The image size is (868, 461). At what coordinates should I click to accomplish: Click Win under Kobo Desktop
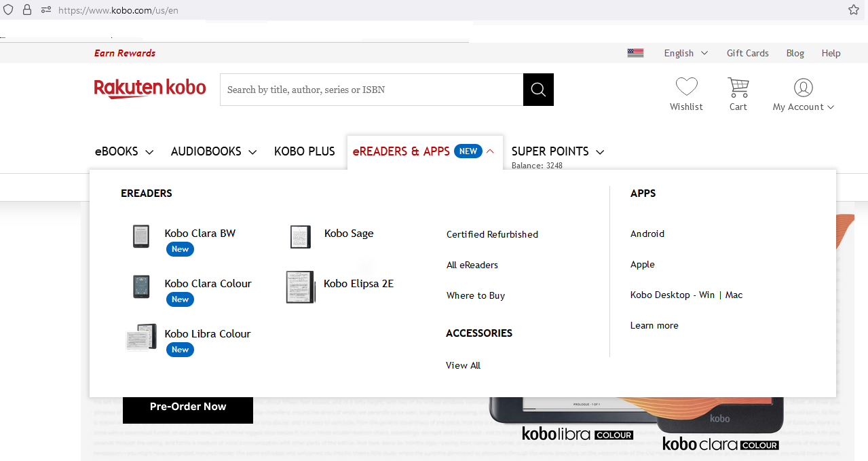point(707,295)
